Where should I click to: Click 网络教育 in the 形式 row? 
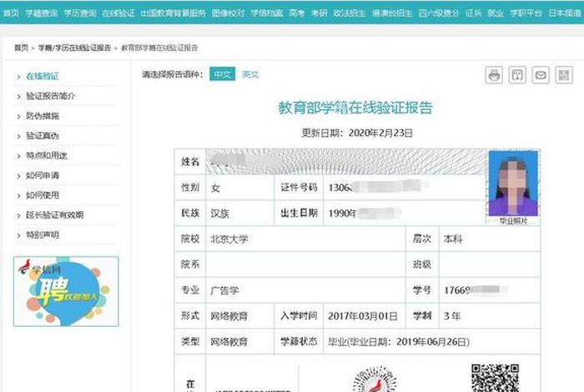(229, 316)
